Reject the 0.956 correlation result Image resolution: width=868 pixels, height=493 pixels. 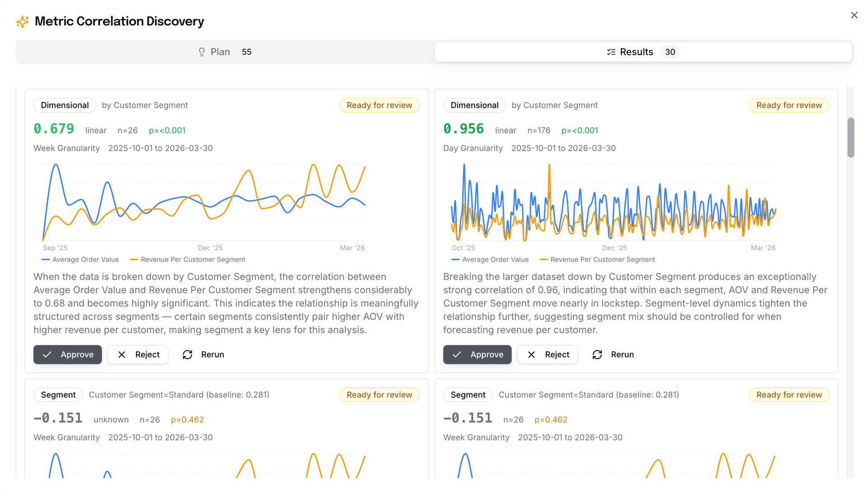tap(547, 355)
